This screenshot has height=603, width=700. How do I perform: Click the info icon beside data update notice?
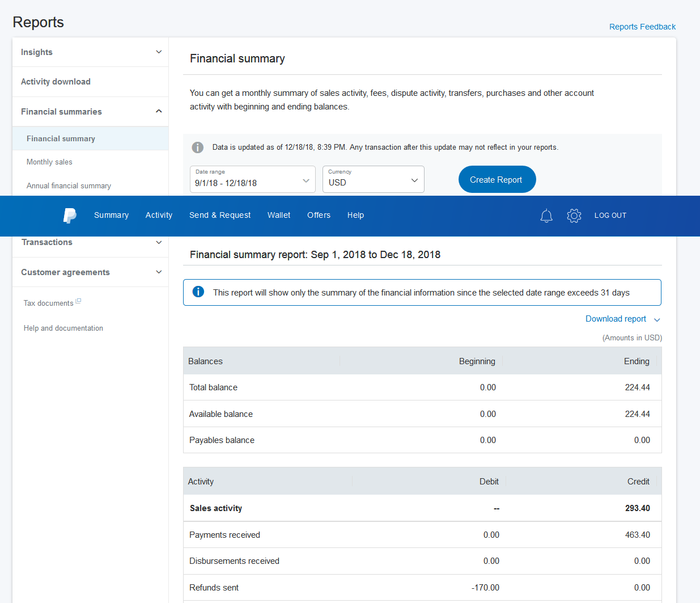[198, 147]
